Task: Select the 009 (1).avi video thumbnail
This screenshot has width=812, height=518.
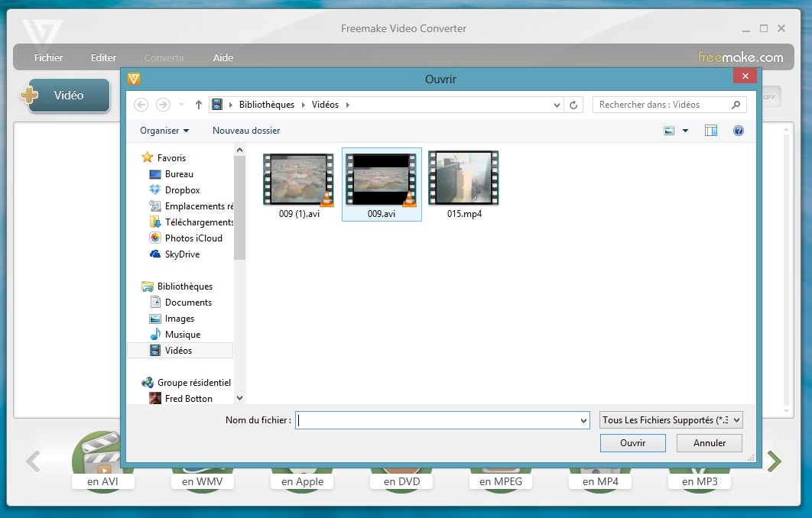Action: click(x=299, y=179)
